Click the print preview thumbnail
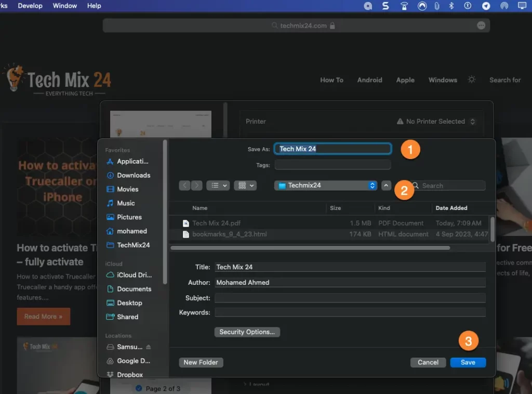Image resolution: width=532 pixels, height=394 pixels. point(161,124)
